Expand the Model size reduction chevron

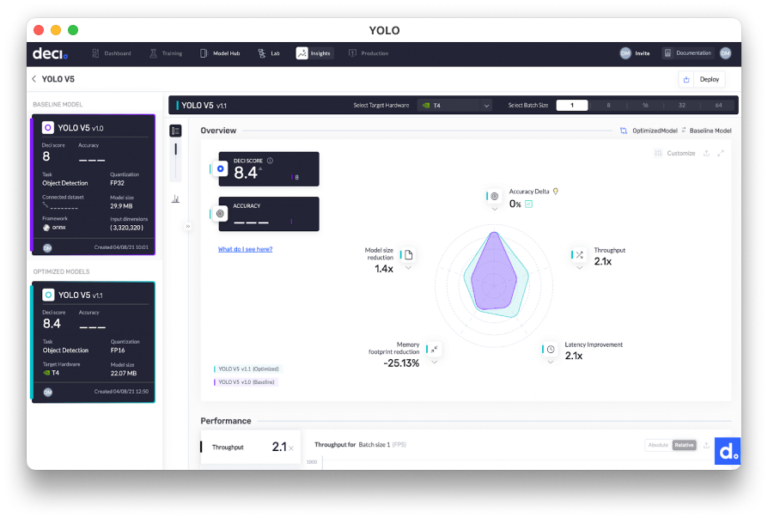[x=408, y=267]
